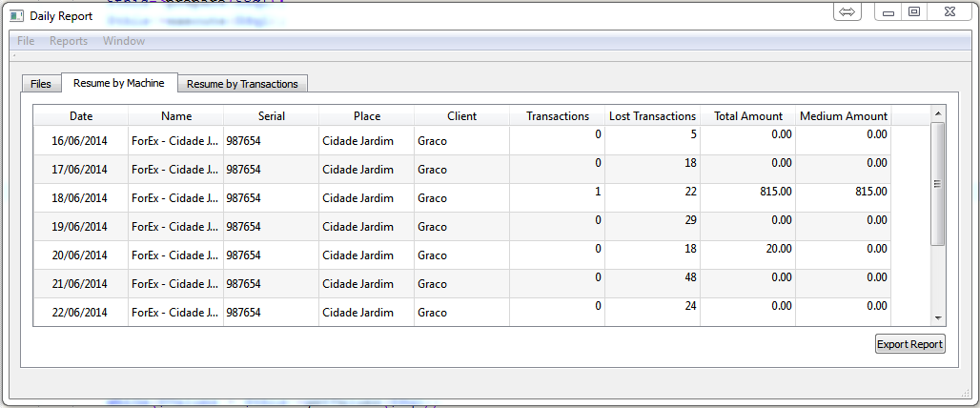Click the Lost Transactions column header

(652, 116)
